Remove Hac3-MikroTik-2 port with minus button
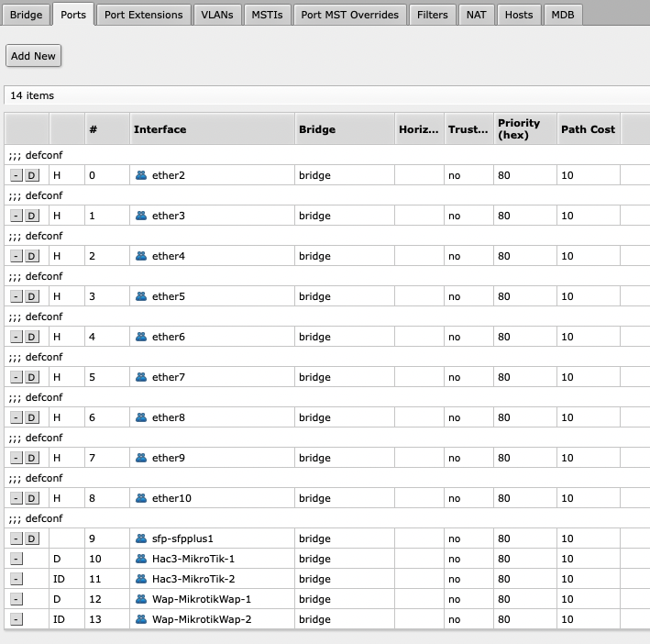Screen dimensions: 650x644 17,579
